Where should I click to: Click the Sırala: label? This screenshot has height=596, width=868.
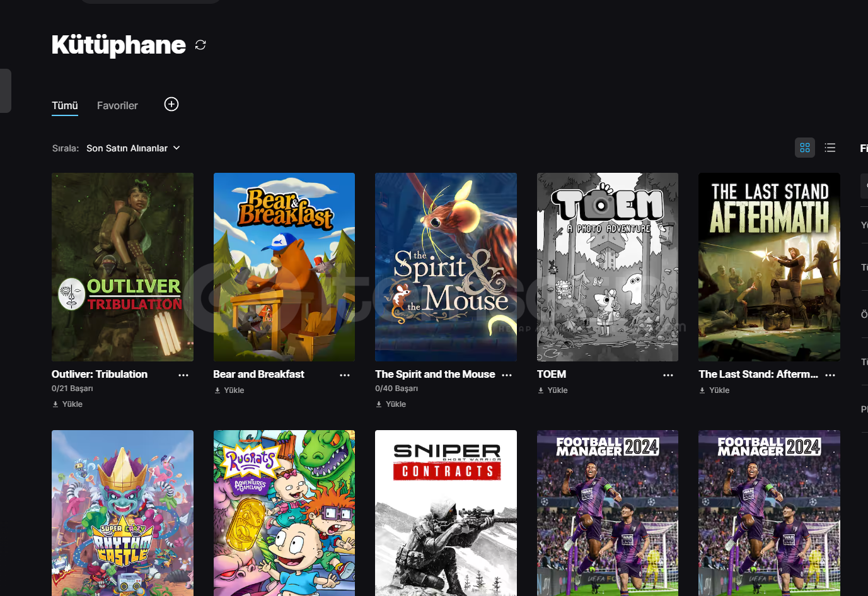pos(66,148)
